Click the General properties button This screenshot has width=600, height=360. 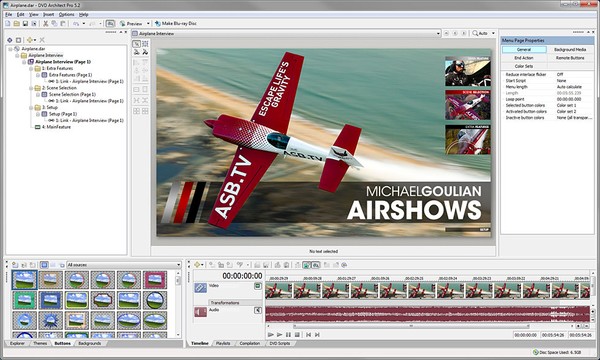[x=524, y=50]
